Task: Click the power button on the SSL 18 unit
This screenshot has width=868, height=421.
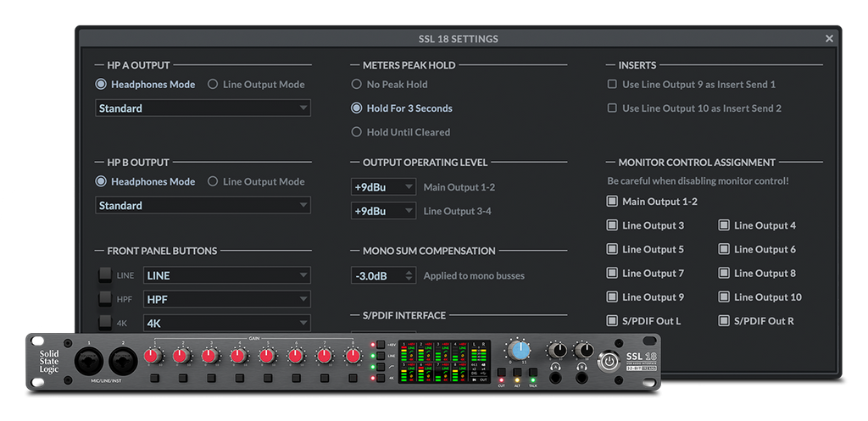Action: tap(609, 363)
